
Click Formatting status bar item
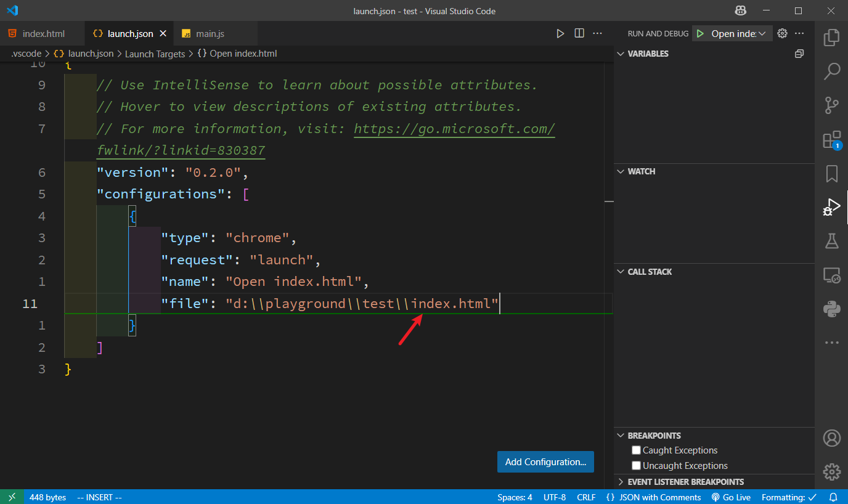789,497
